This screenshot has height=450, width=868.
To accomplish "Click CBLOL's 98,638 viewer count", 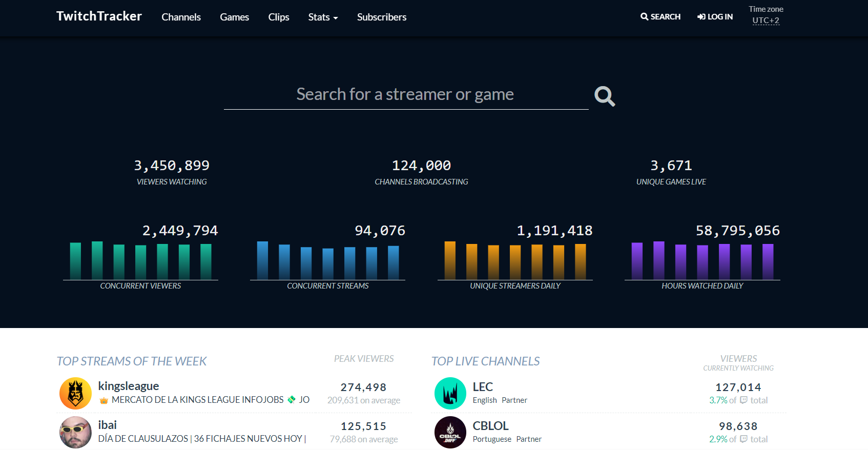I will pyautogui.click(x=738, y=426).
